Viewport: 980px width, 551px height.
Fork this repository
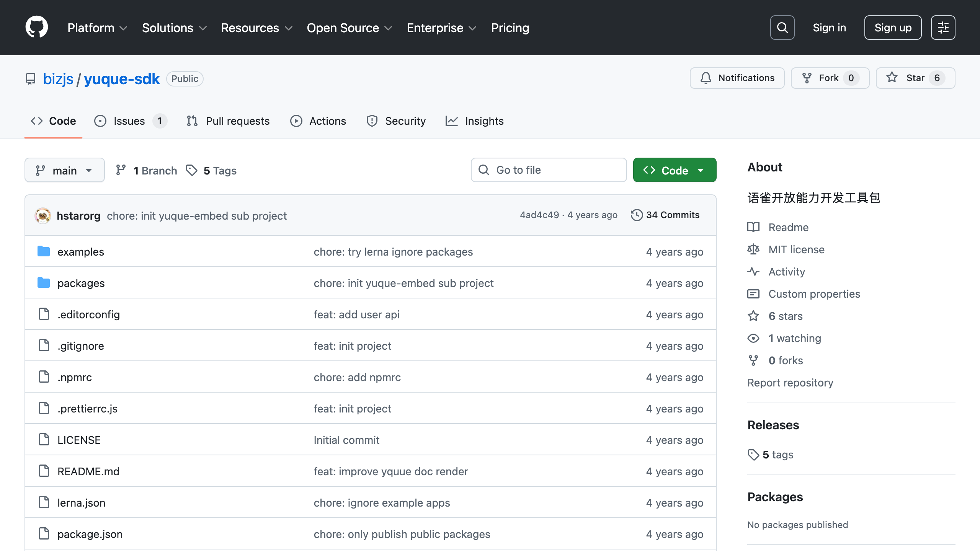[x=830, y=78]
